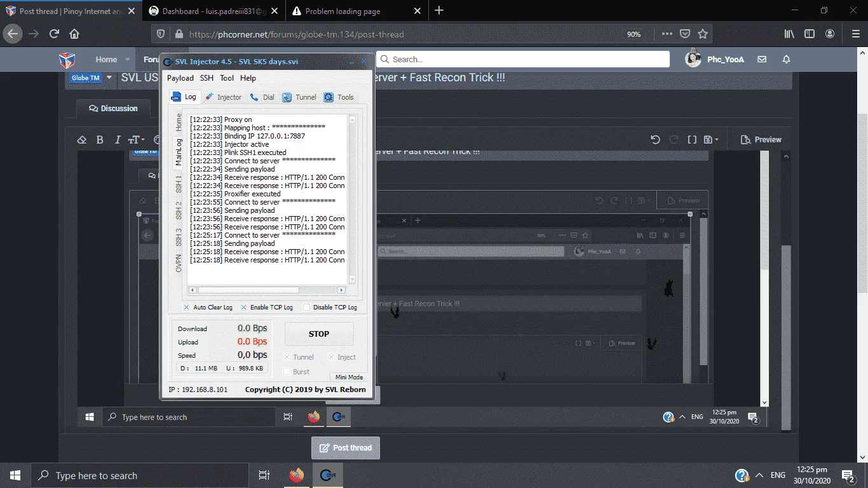Open SVL Injector from the taskbar
The height and width of the screenshot is (488, 868).
point(327,475)
